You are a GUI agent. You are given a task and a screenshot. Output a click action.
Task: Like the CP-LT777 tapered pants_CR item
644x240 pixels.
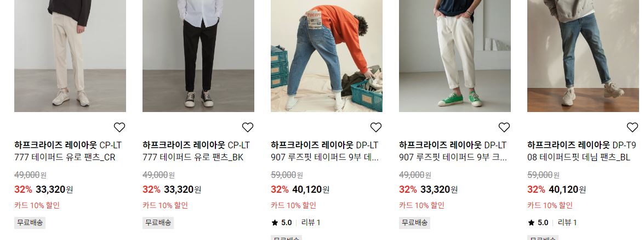tap(119, 127)
